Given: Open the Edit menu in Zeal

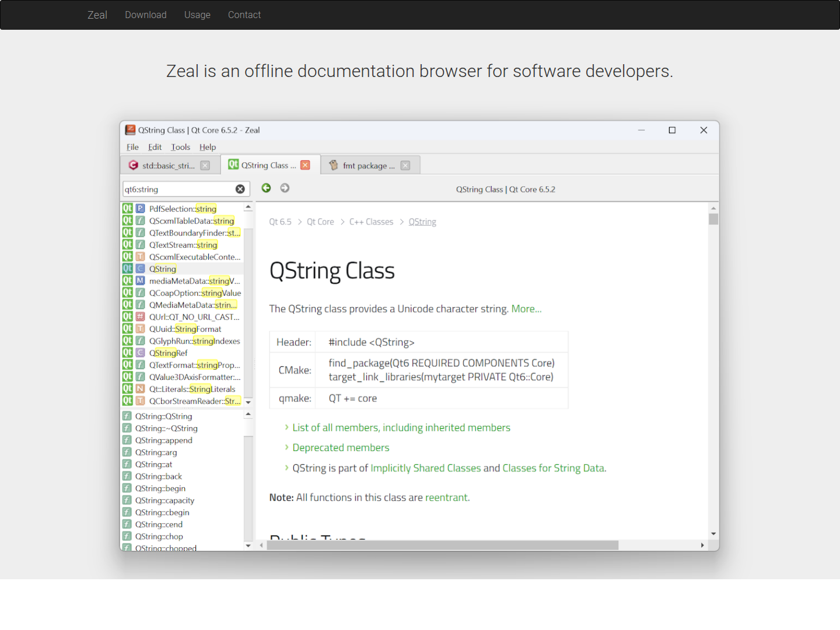Looking at the screenshot, I should 155,147.
